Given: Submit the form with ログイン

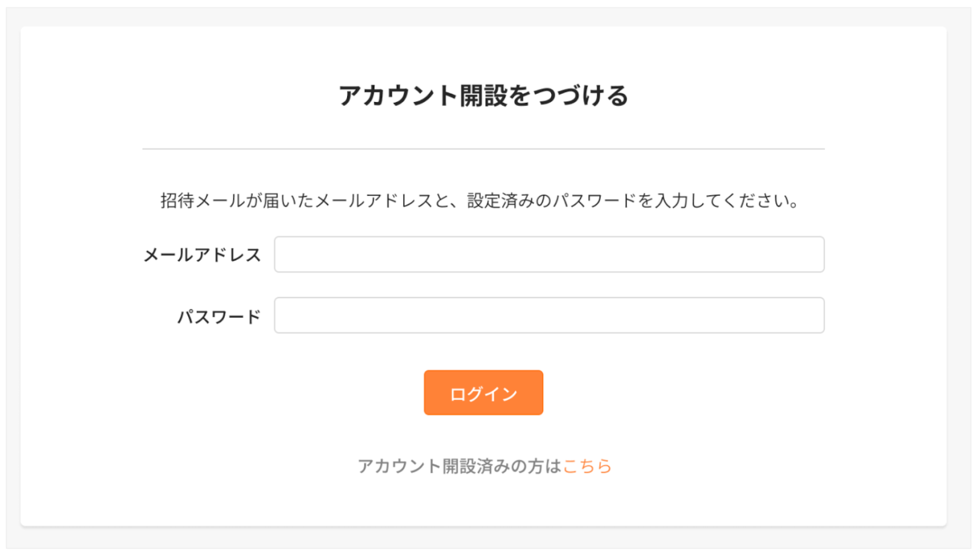Looking at the screenshot, I should (483, 393).
